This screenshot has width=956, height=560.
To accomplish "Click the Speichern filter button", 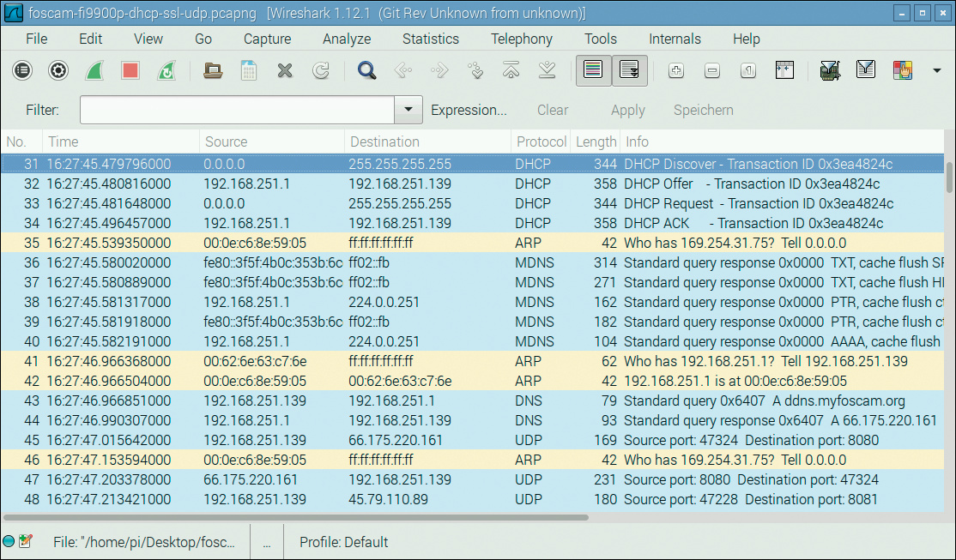I will pyautogui.click(x=703, y=110).
